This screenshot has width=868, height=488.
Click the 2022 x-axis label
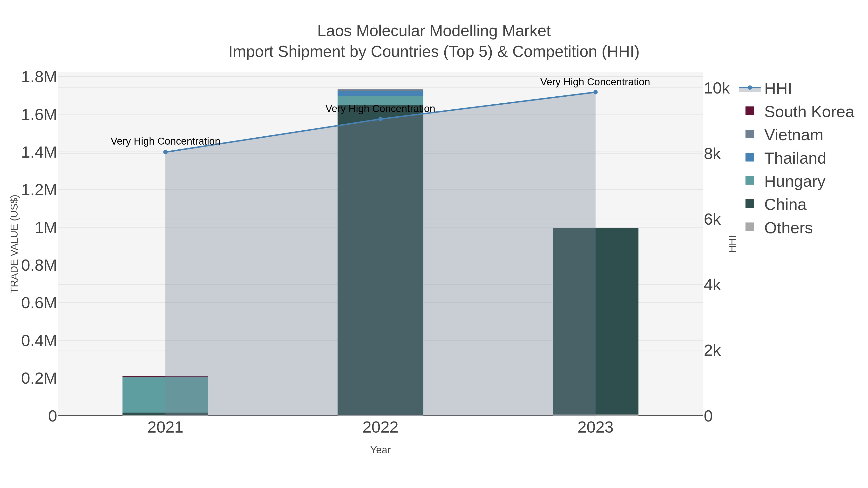pos(380,428)
